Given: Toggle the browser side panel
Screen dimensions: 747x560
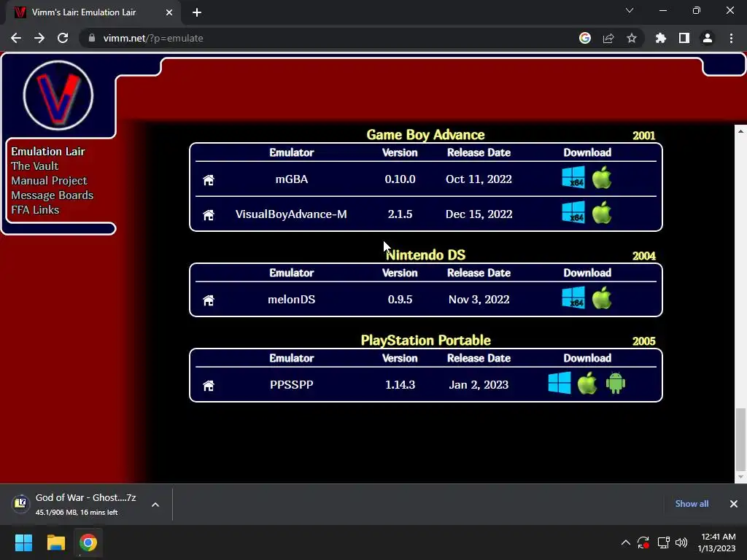Looking at the screenshot, I should click(684, 38).
